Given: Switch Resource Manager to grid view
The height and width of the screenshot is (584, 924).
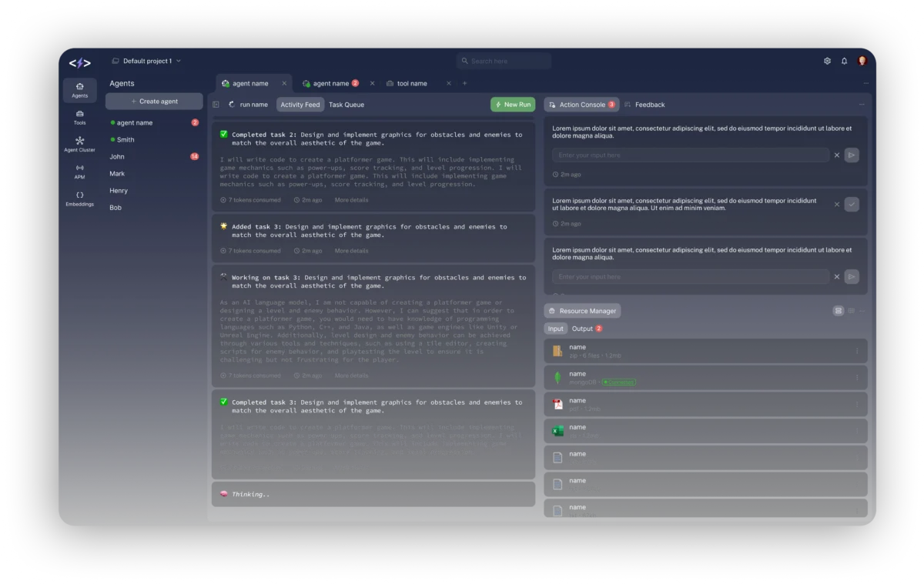Looking at the screenshot, I should pyautogui.click(x=851, y=311).
